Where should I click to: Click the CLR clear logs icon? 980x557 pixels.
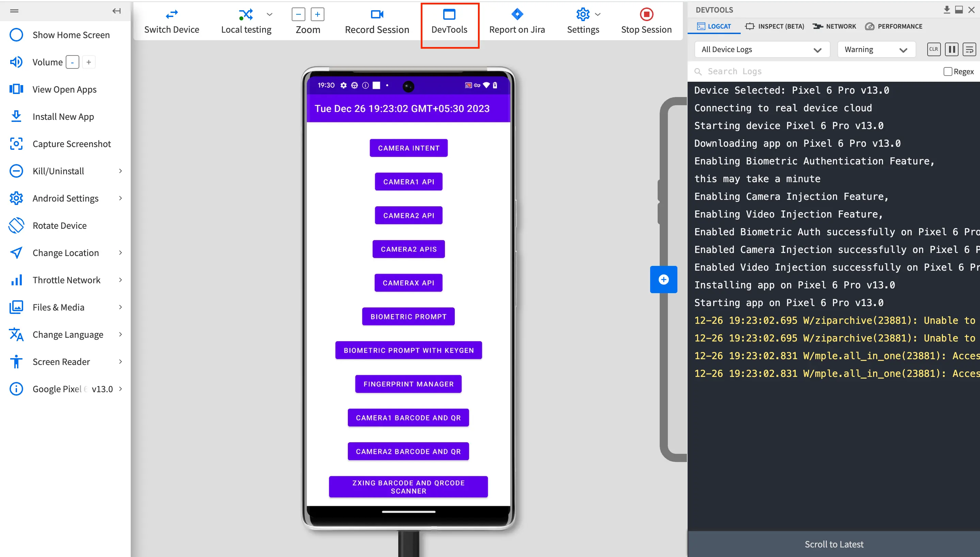933,49
